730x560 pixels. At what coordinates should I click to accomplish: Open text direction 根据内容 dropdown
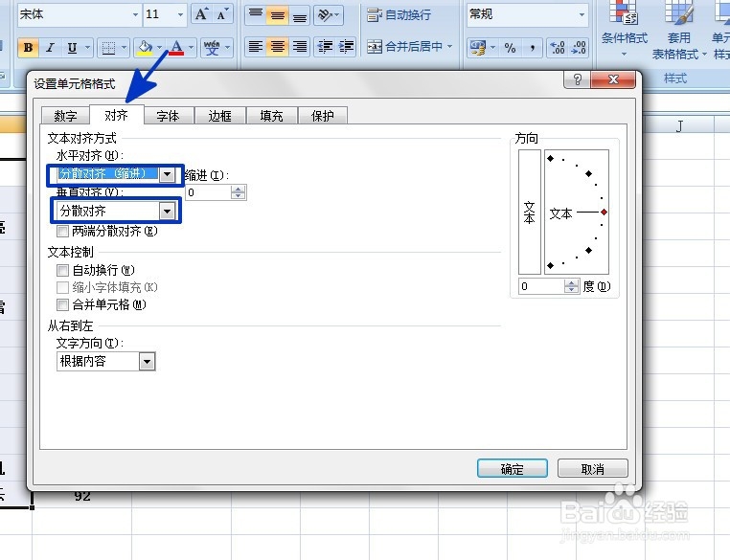point(147,362)
